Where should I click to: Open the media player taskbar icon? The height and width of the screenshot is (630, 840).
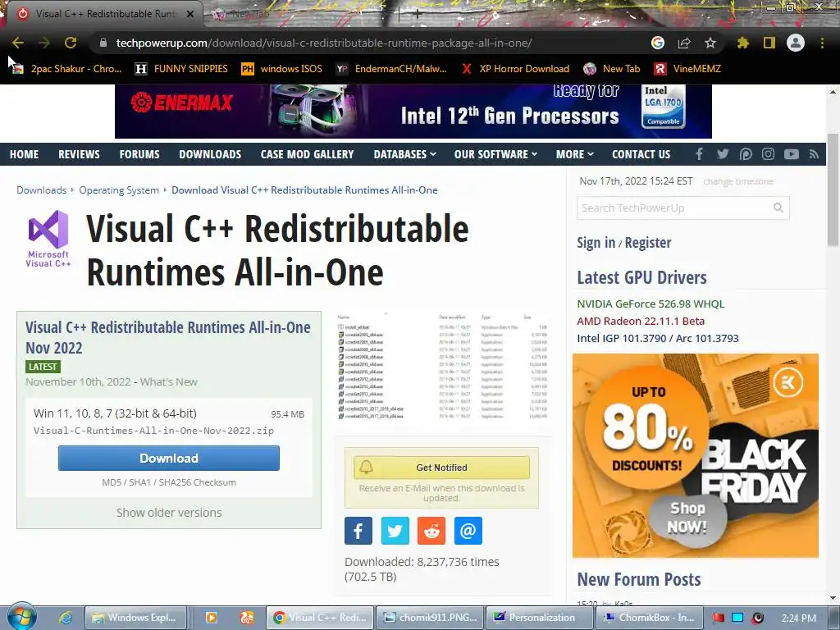(212, 618)
